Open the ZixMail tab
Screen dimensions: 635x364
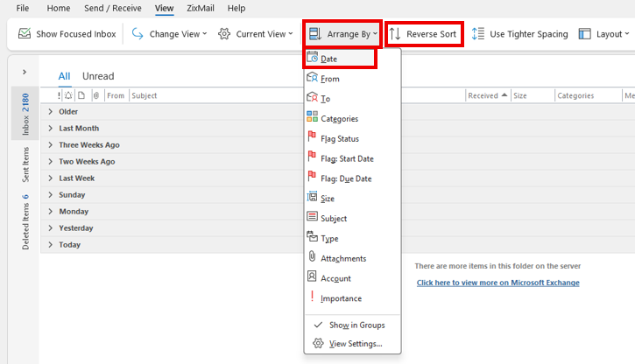(200, 8)
